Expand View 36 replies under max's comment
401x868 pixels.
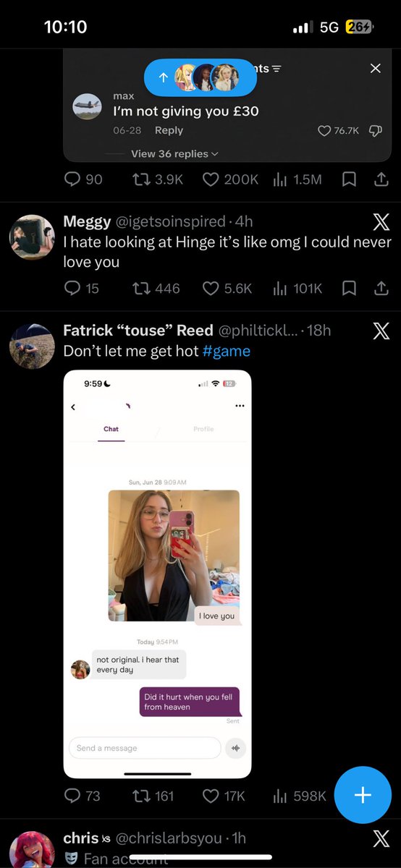(x=174, y=153)
